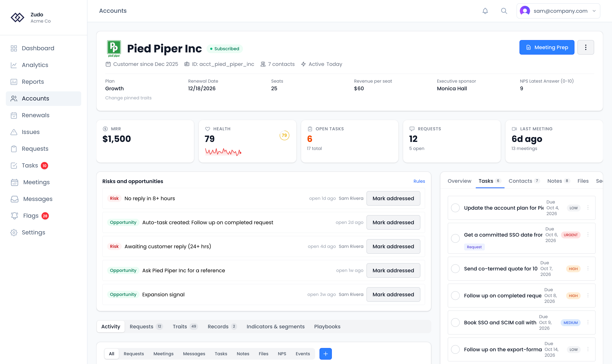
Task: Mark Expansion signal opportunity addressed
Action: (393, 295)
